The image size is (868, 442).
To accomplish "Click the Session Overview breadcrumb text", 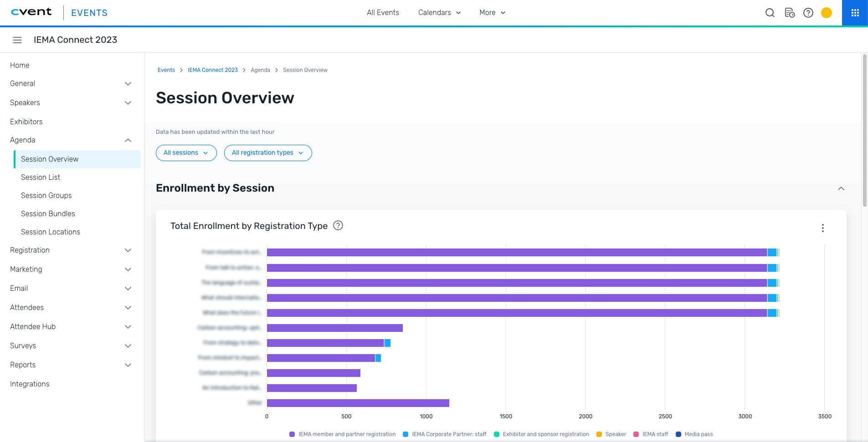I will coord(305,70).
